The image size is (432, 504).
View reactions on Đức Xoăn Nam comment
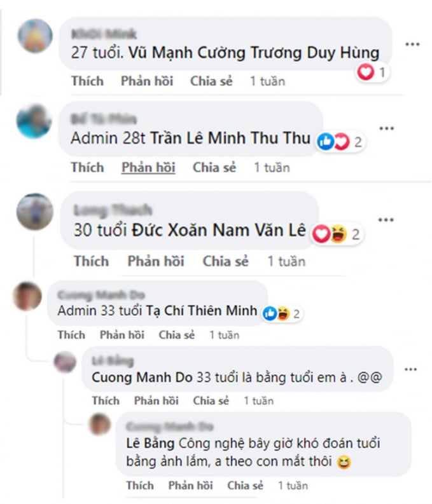point(336,234)
